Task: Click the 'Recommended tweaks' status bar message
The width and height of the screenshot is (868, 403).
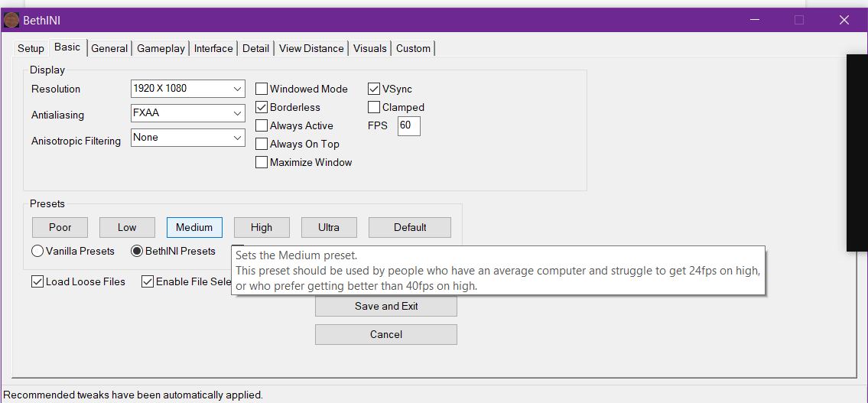Action: click(x=133, y=395)
